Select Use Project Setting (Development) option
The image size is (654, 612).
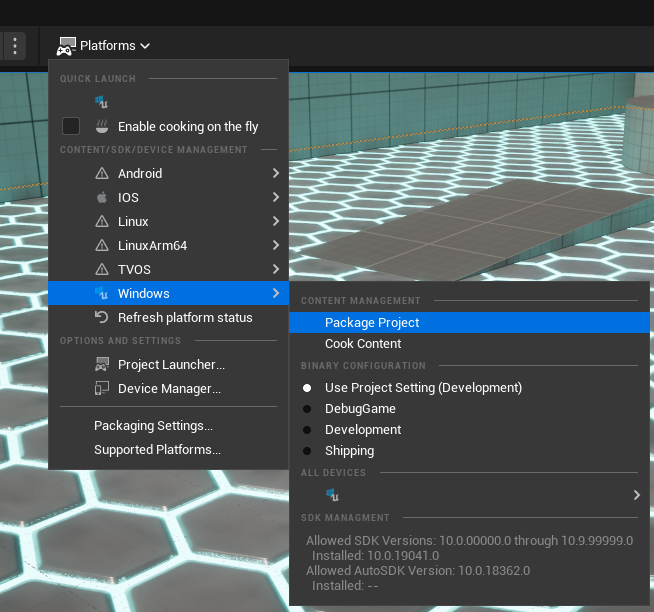(469, 388)
